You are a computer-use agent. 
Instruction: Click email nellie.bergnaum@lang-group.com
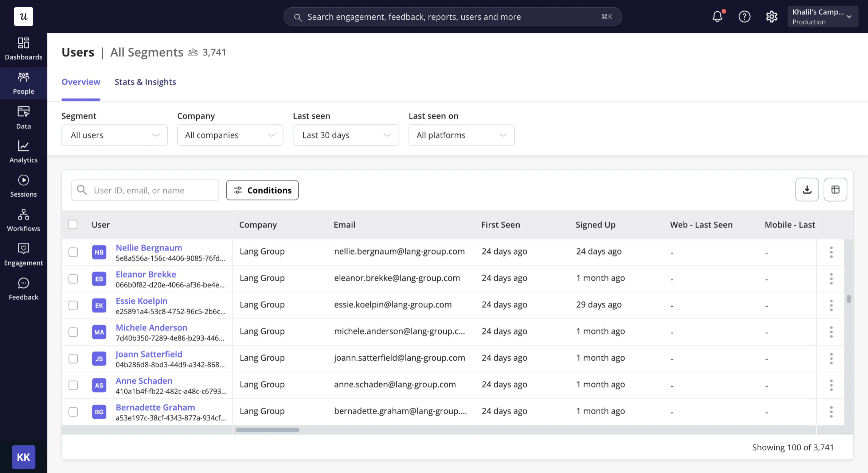[x=399, y=251]
